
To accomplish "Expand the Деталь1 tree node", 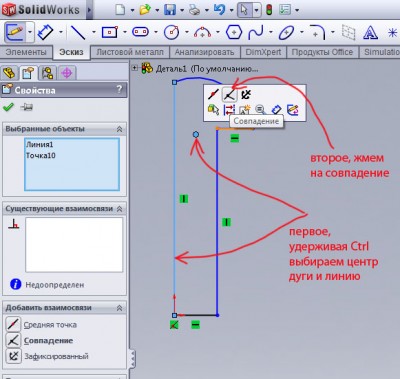I will coord(134,68).
